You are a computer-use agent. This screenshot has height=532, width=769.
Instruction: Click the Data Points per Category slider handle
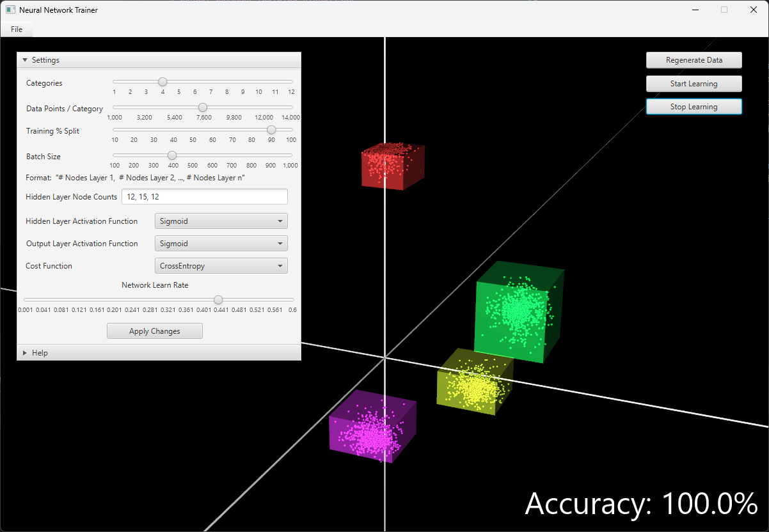203,107
